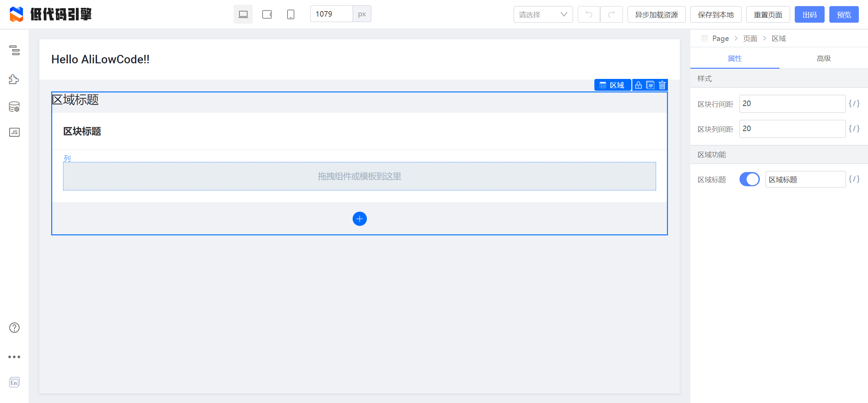The width and height of the screenshot is (868, 403).
Task: Select mobile phone viewport icon
Action: coord(291,14)
